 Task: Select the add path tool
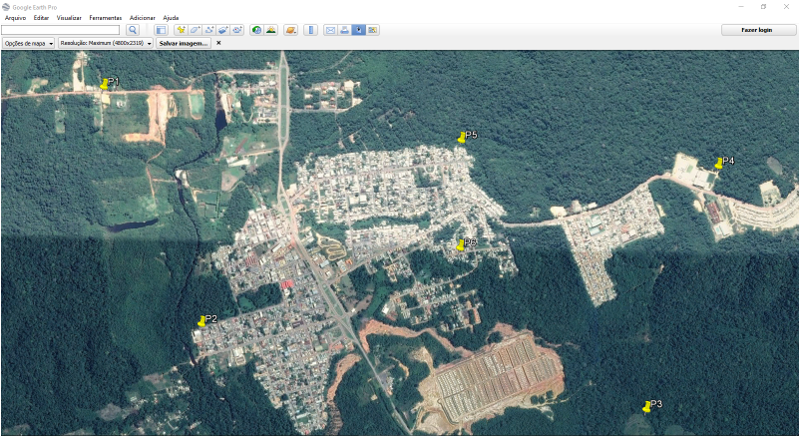tap(209, 30)
